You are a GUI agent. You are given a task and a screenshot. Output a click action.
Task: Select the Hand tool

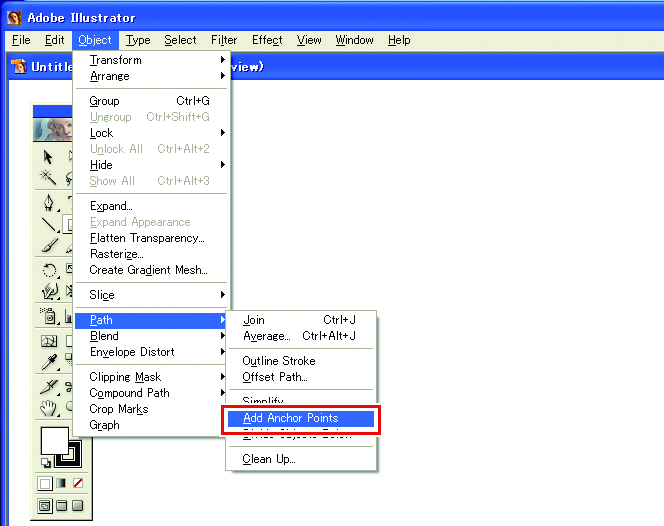(x=47, y=408)
